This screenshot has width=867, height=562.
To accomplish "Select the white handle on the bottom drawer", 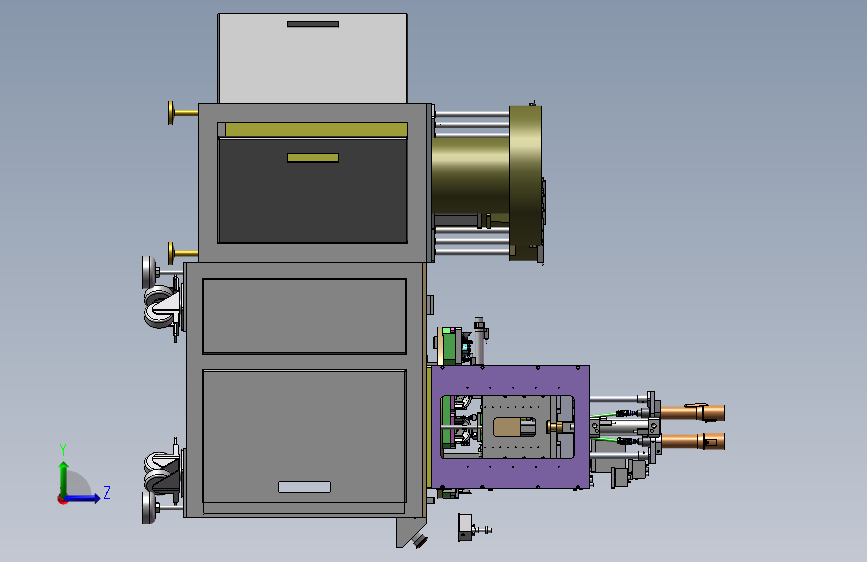I will tap(304, 487).
